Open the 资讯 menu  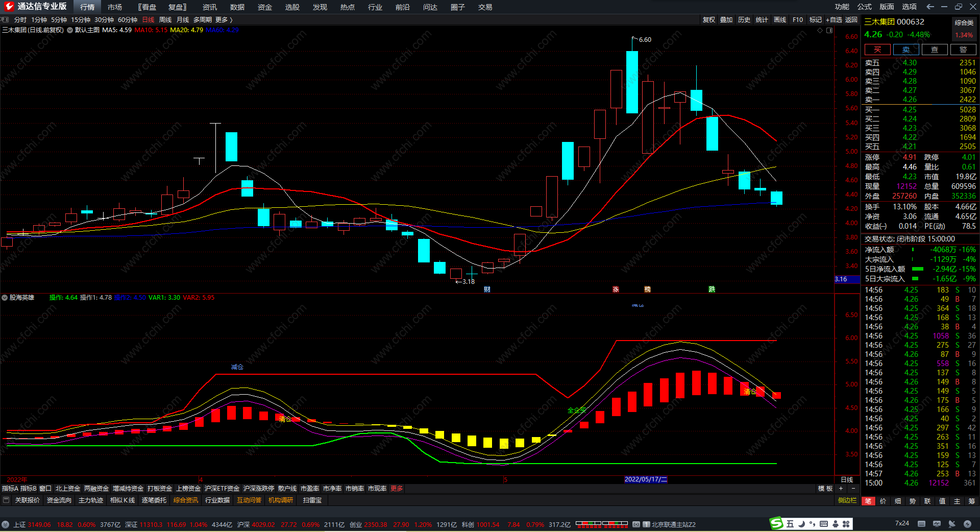(210, 7)
